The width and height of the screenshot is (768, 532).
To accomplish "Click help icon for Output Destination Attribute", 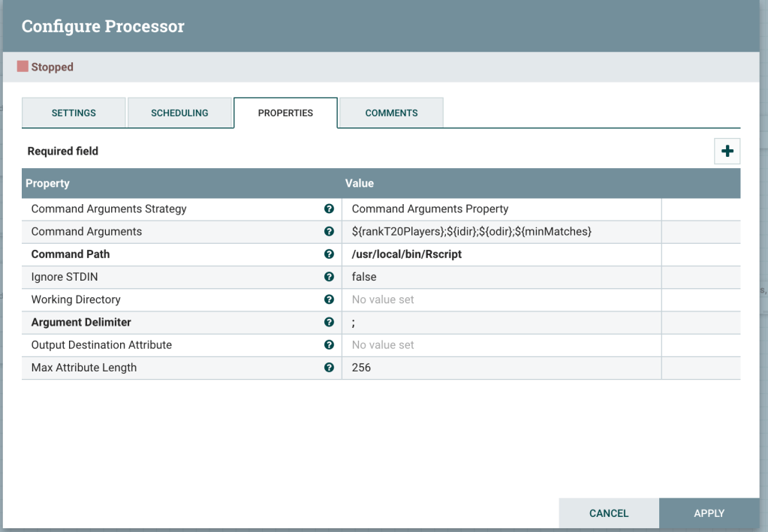I will pos(329,345).
